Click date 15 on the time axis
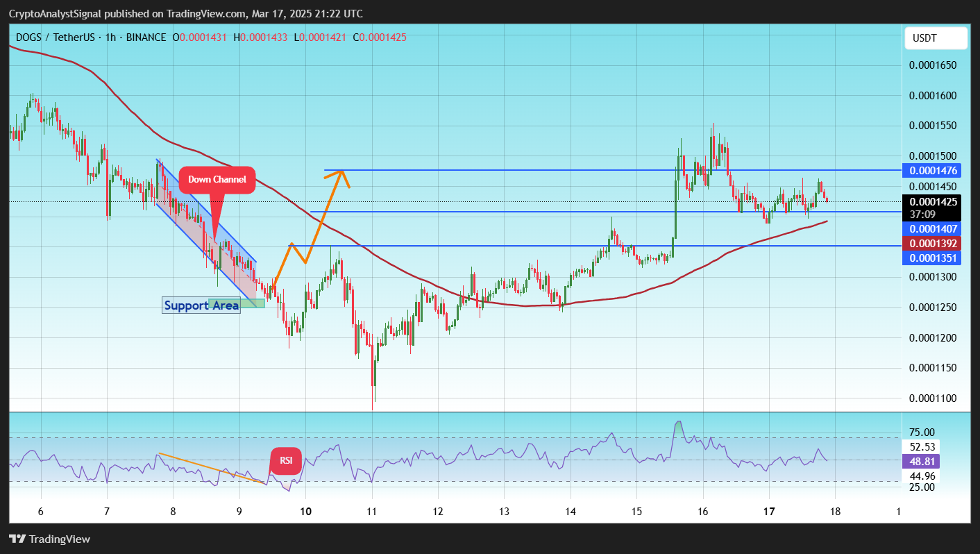This screenshot has width=980, height=554. (x=636, y=512)
